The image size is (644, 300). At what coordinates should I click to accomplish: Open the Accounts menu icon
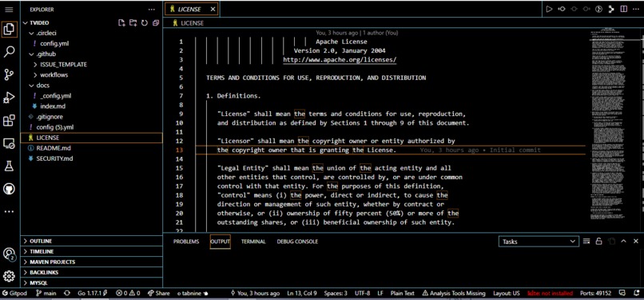point(9,254)
